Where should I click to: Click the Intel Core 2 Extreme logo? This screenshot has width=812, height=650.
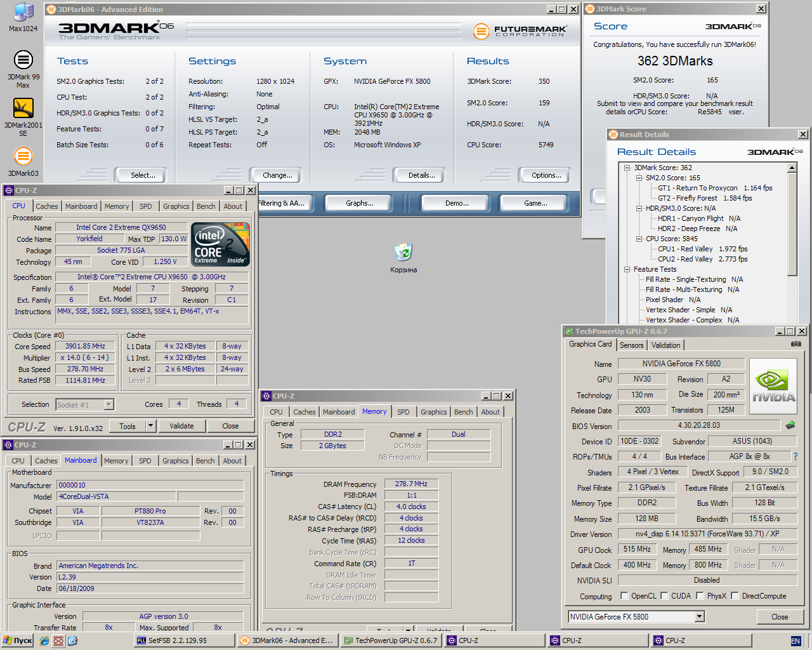(220, 244)
